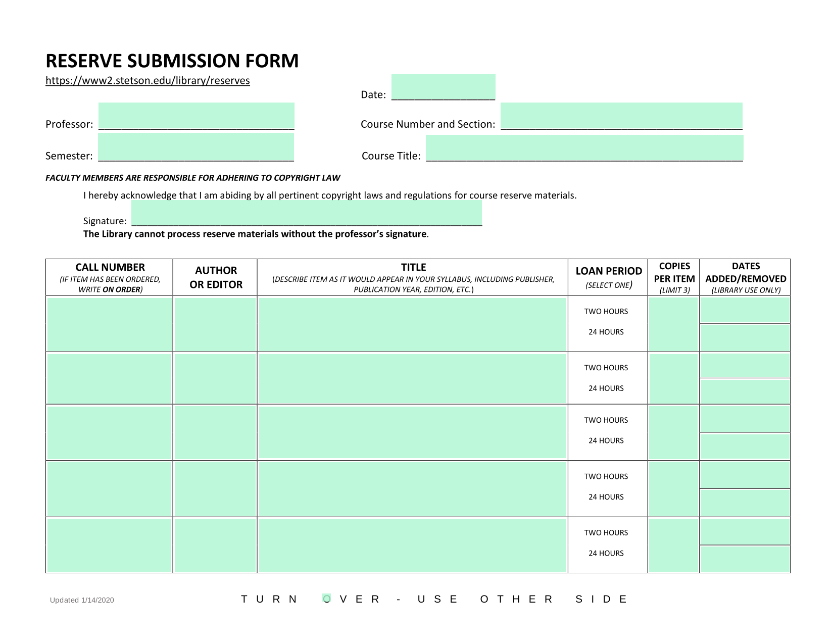Image resolution: width=833 pixels, height=644 pixels.
Task: Select the first row Call Number cell
Action: pos(110,324)
